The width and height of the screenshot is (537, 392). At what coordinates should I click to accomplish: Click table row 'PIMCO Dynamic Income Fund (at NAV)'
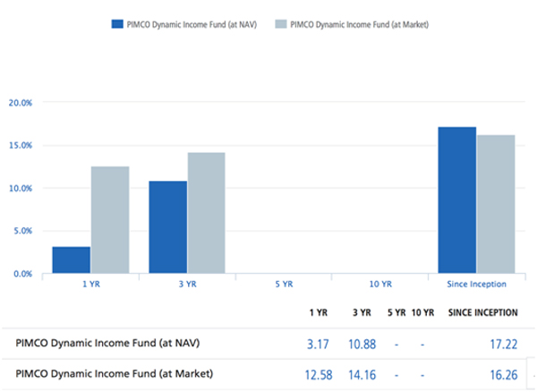pyautogui.click(x=268, y=344)
